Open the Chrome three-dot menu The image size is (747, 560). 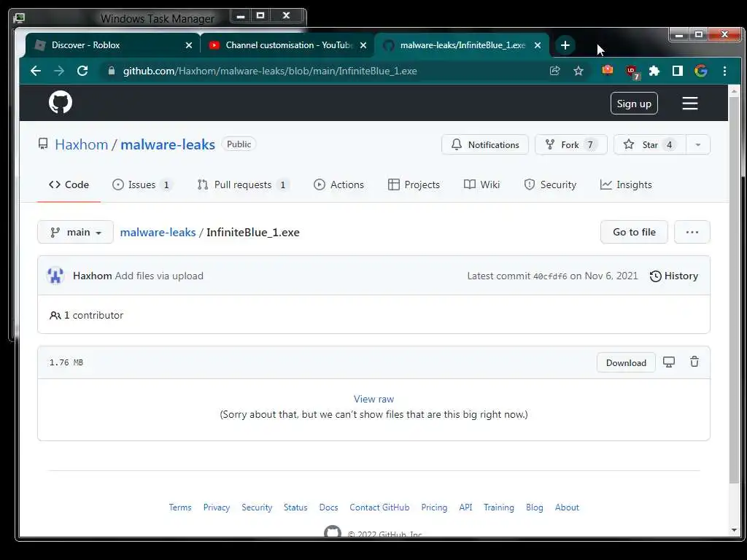[724, 71]
